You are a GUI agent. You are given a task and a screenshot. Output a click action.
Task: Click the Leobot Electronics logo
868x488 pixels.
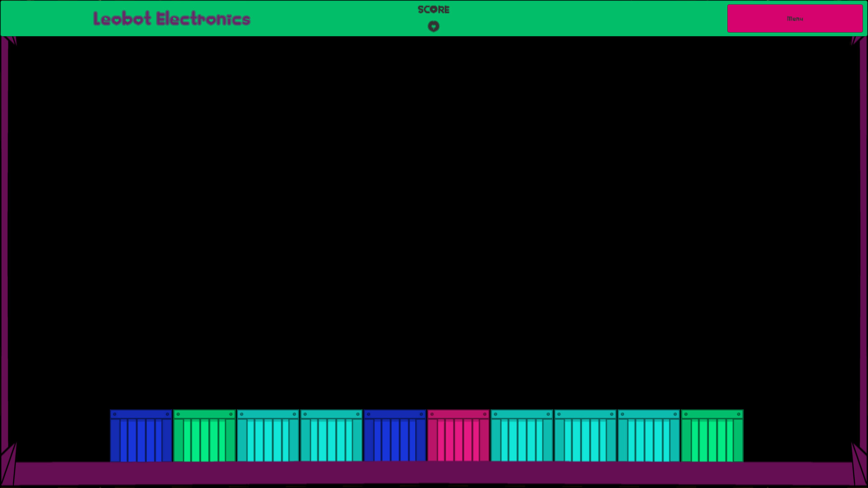[x=171, y=19]
